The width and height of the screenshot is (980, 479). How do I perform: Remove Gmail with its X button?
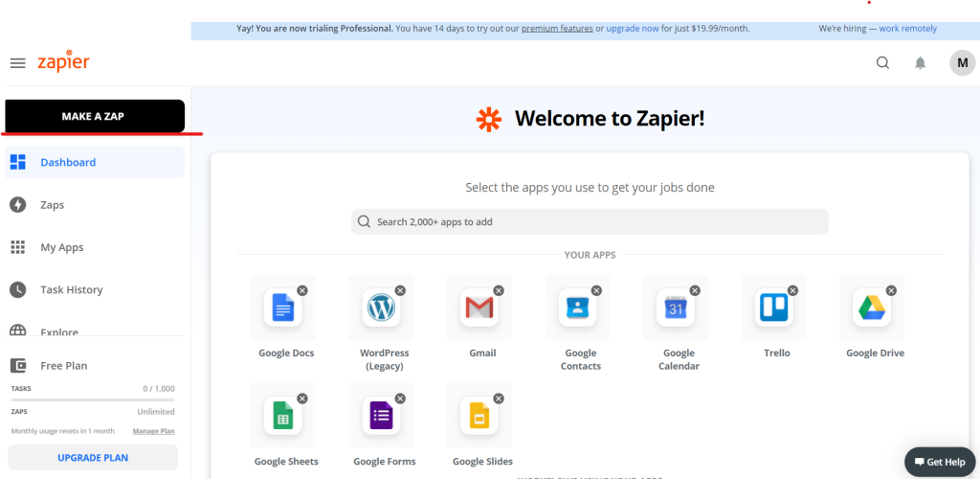pyautogui.click(x=499, y=290)
